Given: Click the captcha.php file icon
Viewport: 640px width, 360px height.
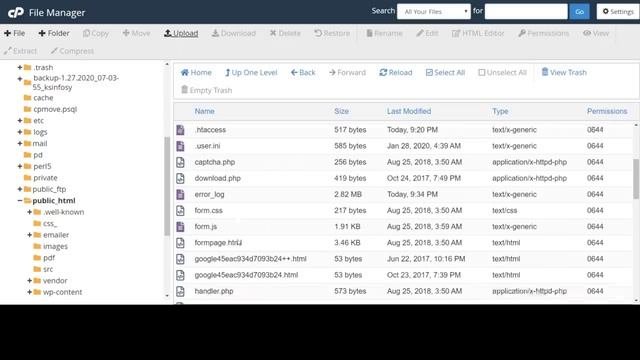Looking at the screenshot, I should tap(180, 162).
